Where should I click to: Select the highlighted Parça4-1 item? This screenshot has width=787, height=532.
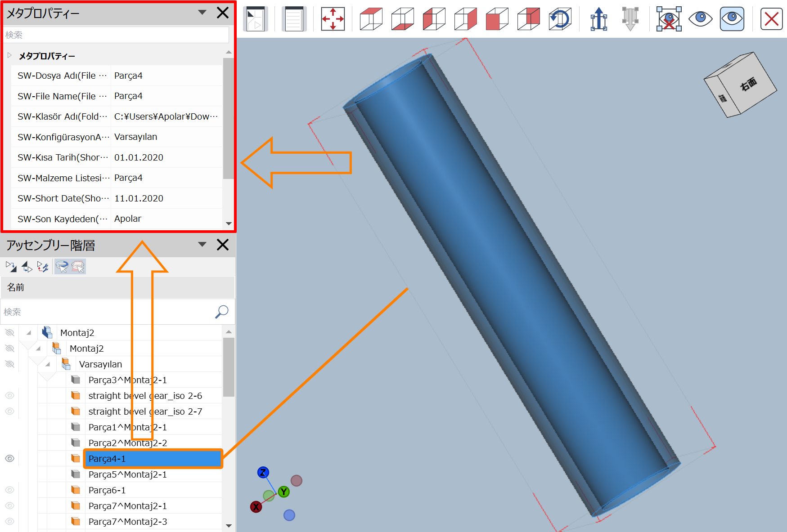coord(153,459)
